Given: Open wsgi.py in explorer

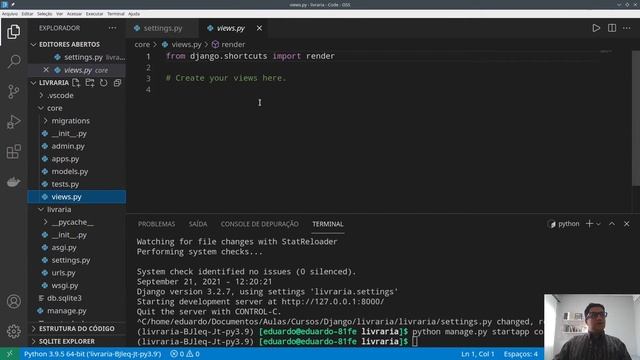Looking at the screenshot, I should 64,285.
